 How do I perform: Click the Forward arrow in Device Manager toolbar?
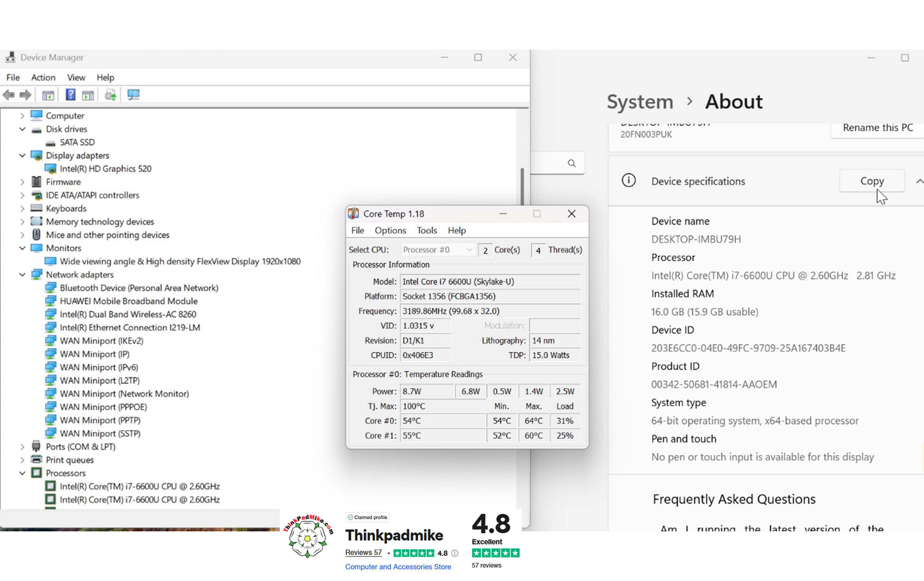click(26, 95)
